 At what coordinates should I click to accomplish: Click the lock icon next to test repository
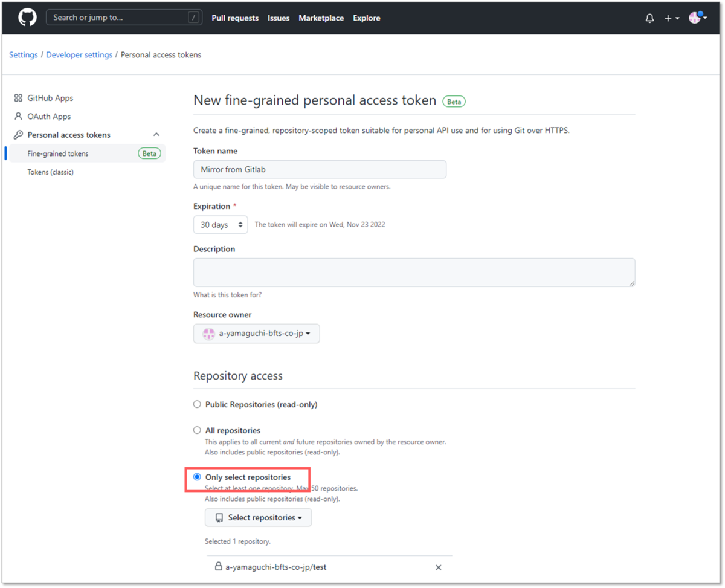coord(219,567)
